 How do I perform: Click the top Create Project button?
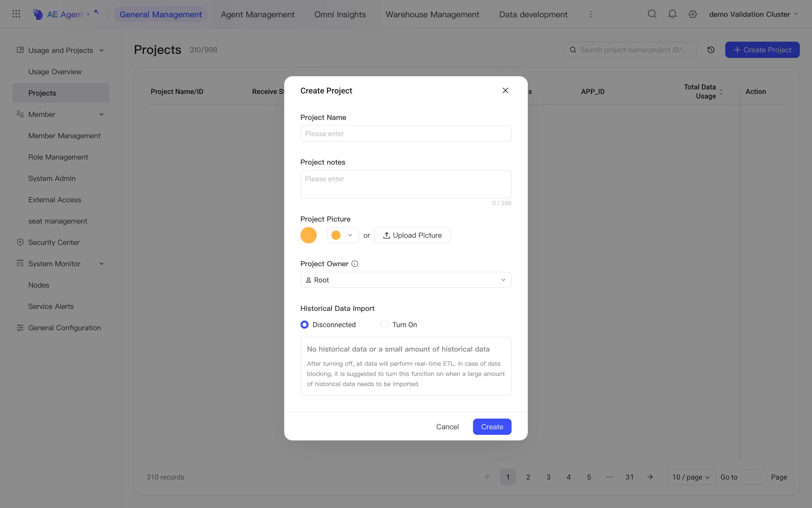762,50
